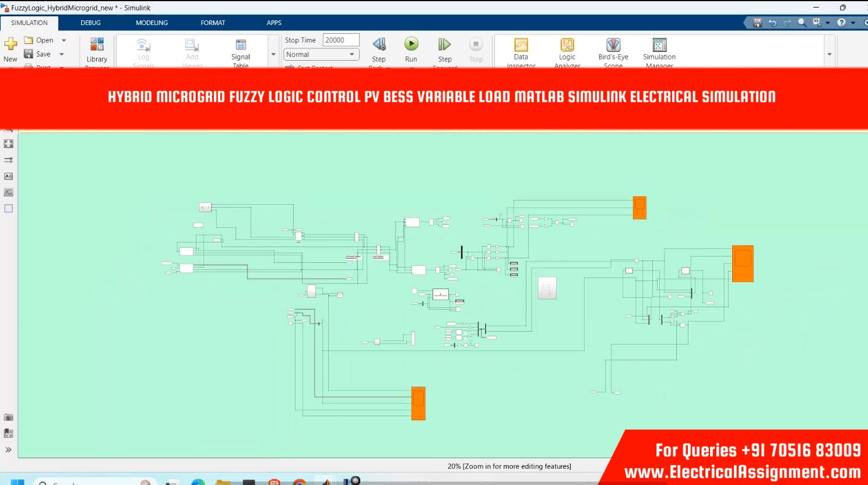
Task: Expand the Review Results gallery arrow
Action: [829, 54]
